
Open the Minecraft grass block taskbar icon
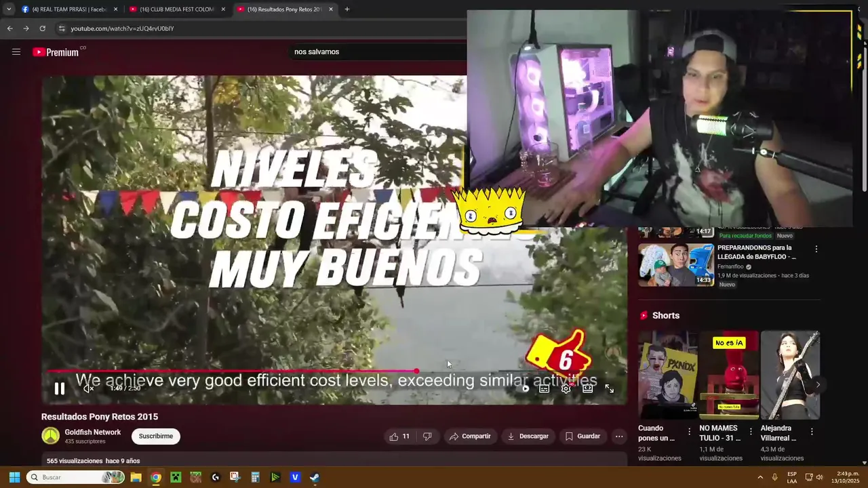[195, 477]
